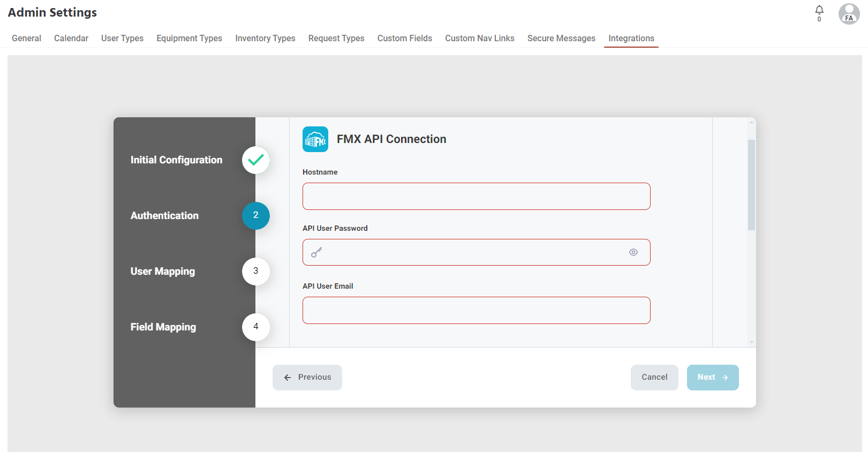The height and width of the screenshot is (452, 868).
Task: Click the form's vertical scrollbar thumb
Action: (x=752, y=185)
